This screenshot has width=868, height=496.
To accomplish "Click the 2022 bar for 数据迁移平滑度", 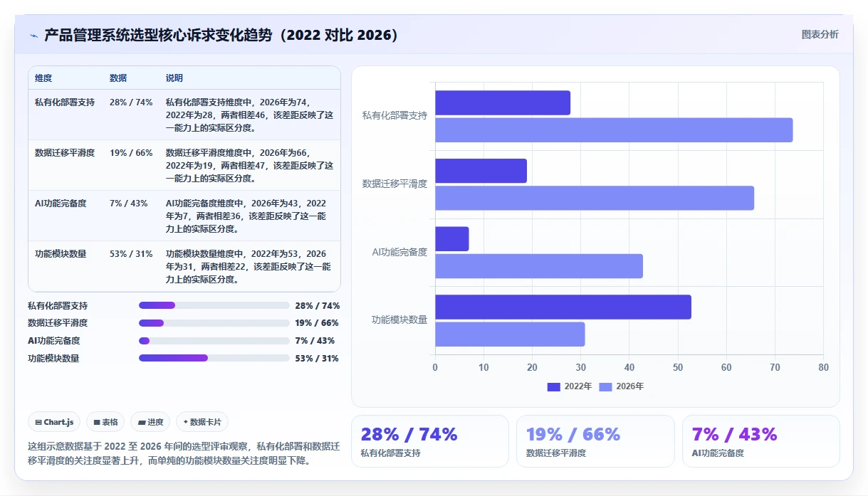I will pyautogui.click(x=481, y=171).
